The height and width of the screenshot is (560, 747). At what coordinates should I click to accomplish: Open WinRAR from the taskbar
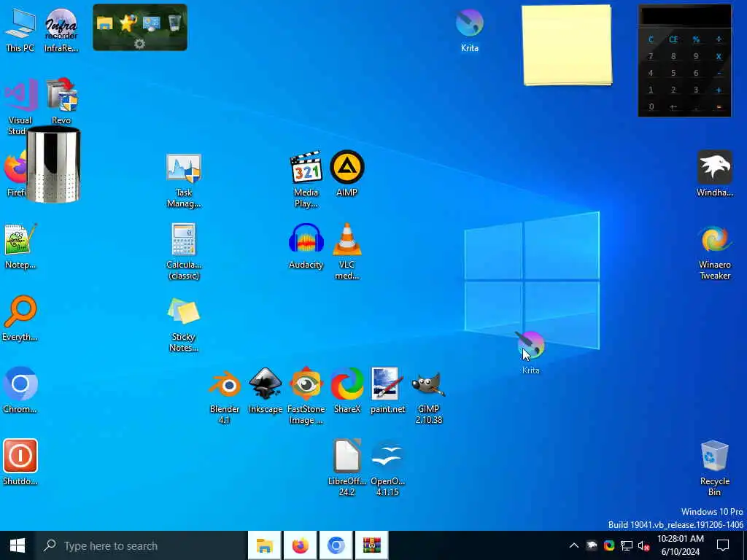(371, 545)
